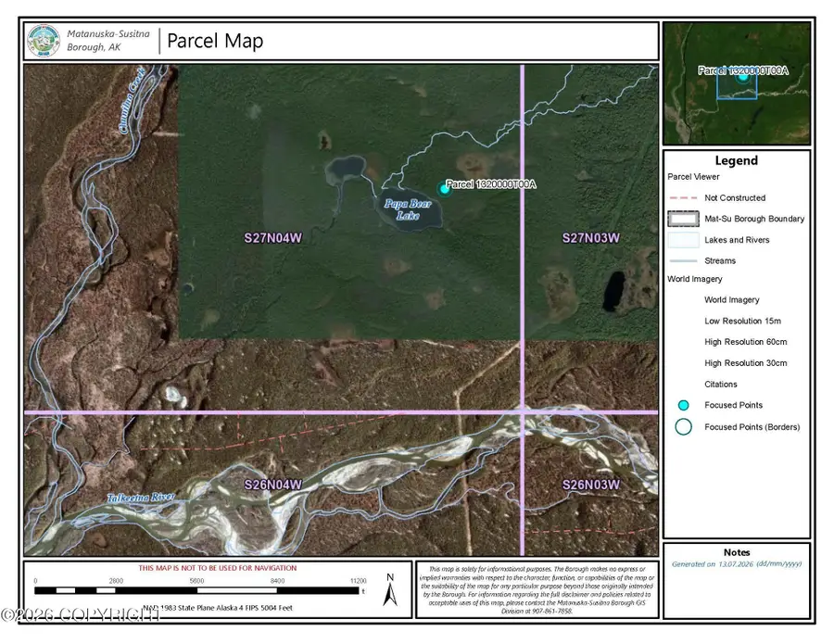
Task: Click the Citations legend entry
Action: coord(721,384)
